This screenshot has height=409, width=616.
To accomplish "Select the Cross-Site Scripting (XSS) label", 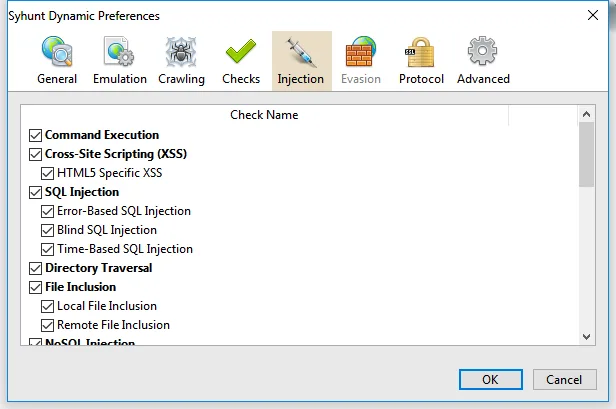I will (116, 154).
